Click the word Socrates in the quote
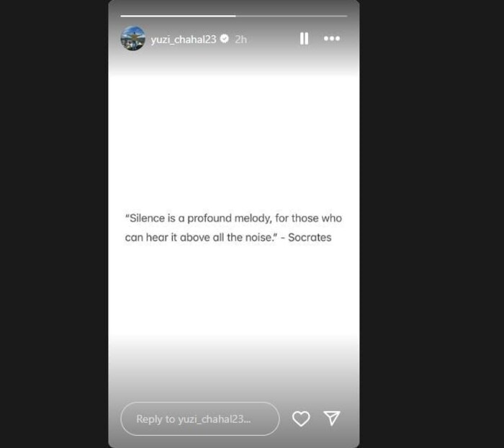Viewport: 504px width, 448px height. pyautogui.click(x=310, y=238)
